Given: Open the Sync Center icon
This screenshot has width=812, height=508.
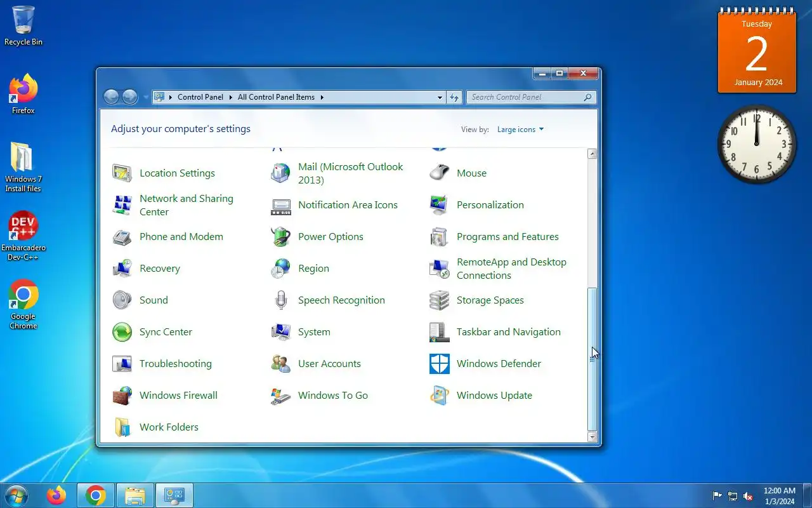Looking at the screenshot, I should [x=122, y=331].
